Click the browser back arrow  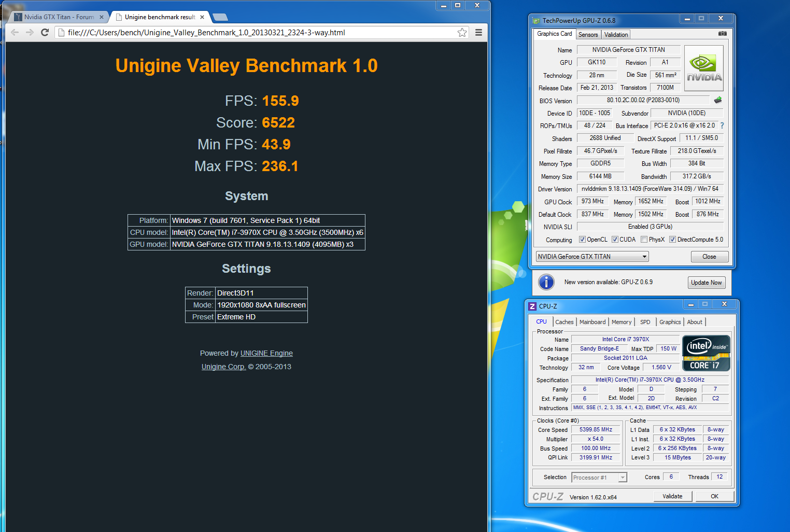tap(15, 32)
